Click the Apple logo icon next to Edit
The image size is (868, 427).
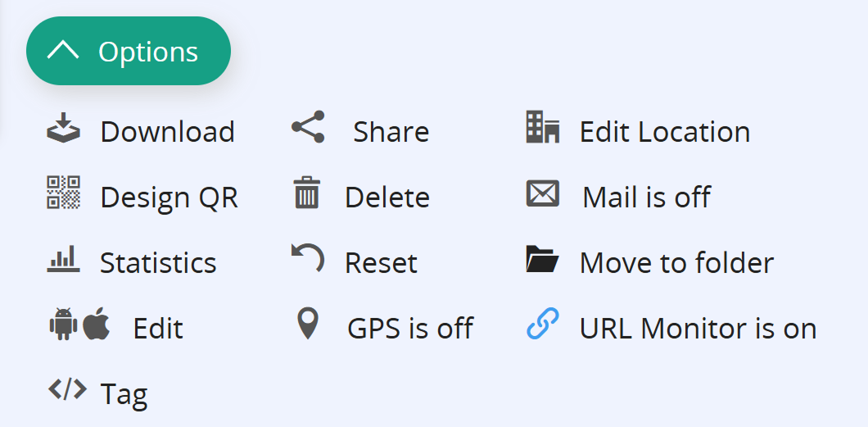point(96,325)
